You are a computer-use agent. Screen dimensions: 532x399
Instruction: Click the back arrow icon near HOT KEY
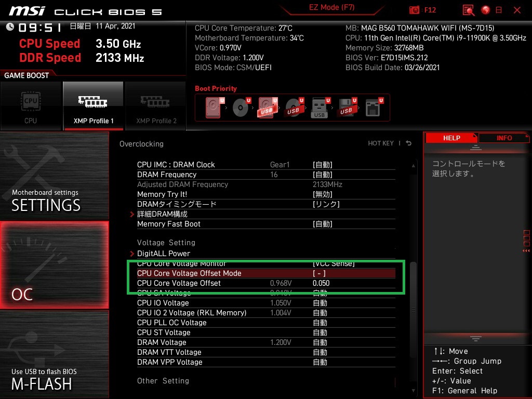408,143
